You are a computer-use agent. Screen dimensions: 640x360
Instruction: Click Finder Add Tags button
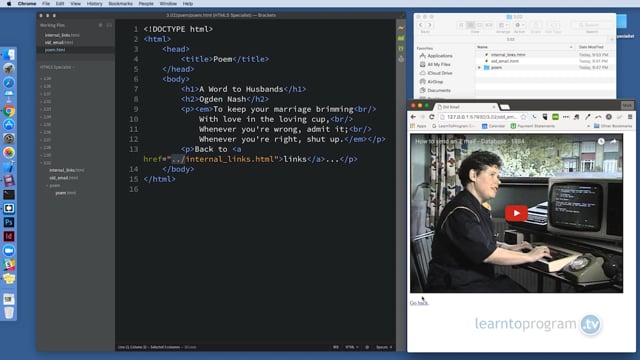(x=553, y=25)
